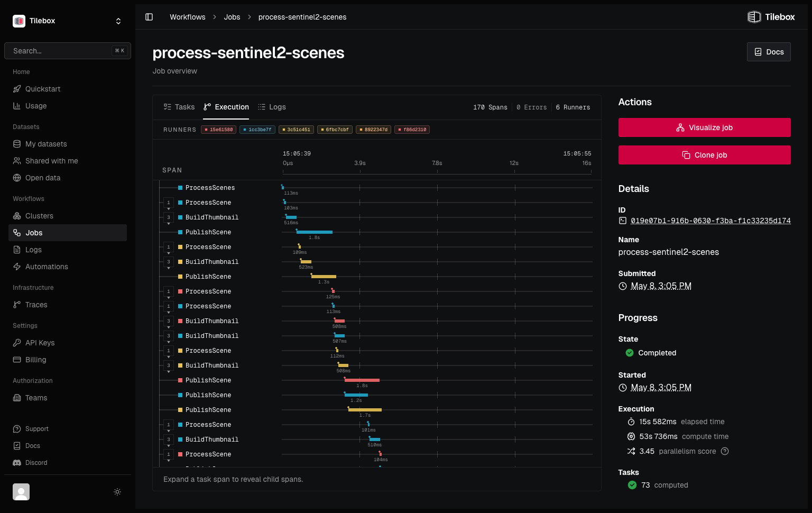Image resolution: width=812 pixels, height=513 pixels.
Task: Open Quickstart in the sidebar
Action: pyautogui.click(x=68, y=89)
